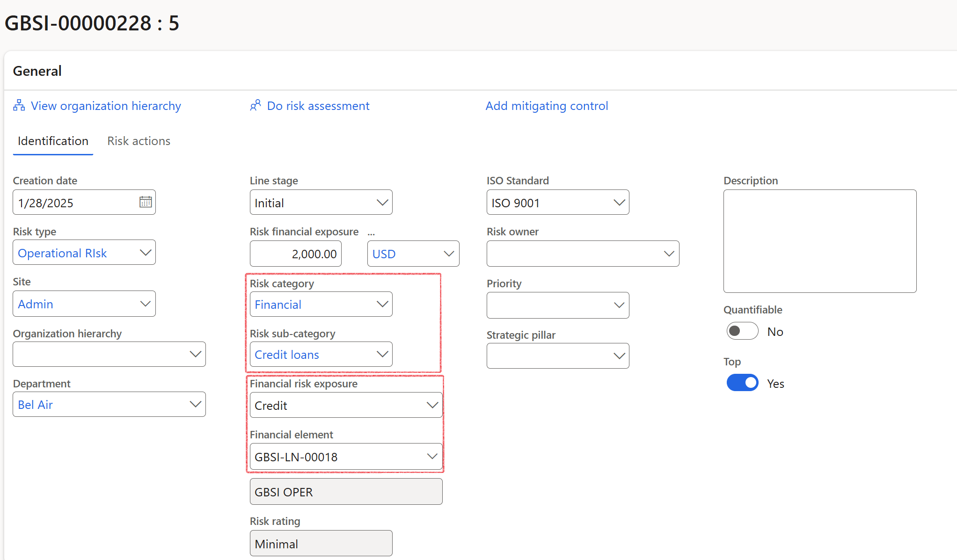
Task: Click the person icon next to Do risk assessment
Action: click(x=256, y=105)
